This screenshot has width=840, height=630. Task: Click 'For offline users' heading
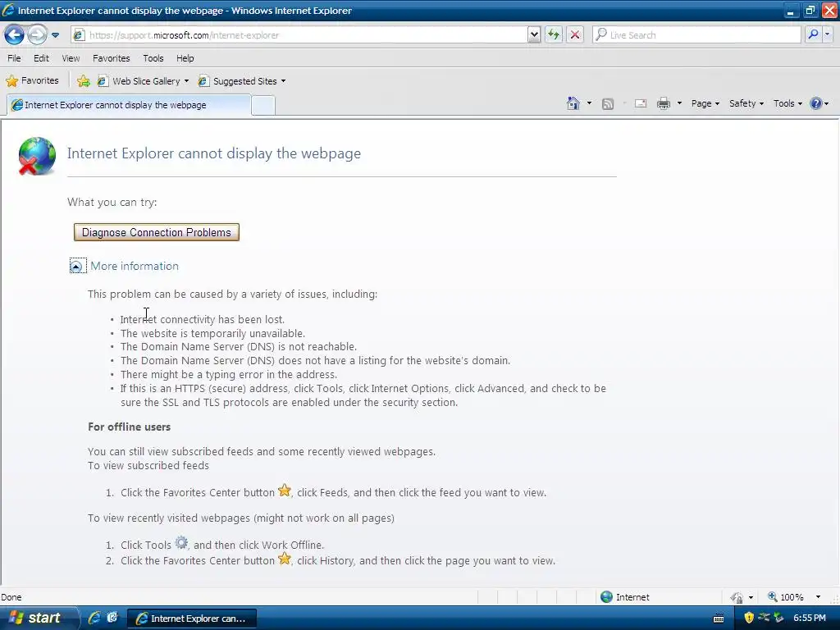pyautogui.click(x=129, y=427)
